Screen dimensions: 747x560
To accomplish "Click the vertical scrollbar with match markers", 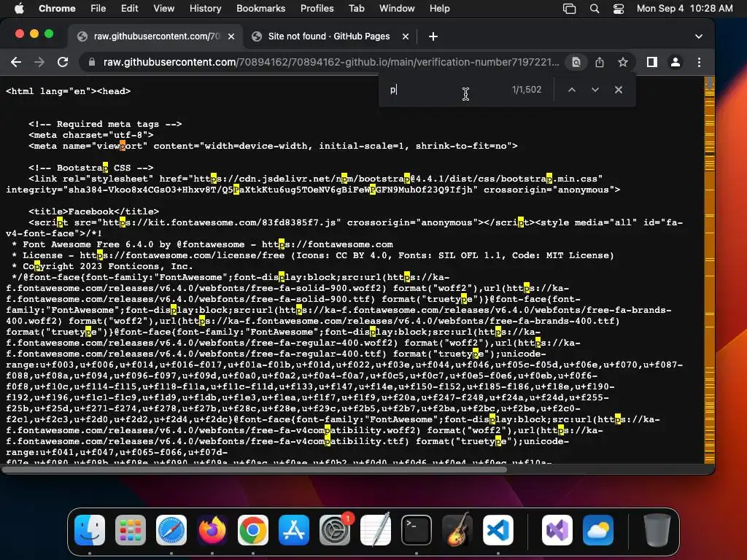I will (x=709, y=270).
